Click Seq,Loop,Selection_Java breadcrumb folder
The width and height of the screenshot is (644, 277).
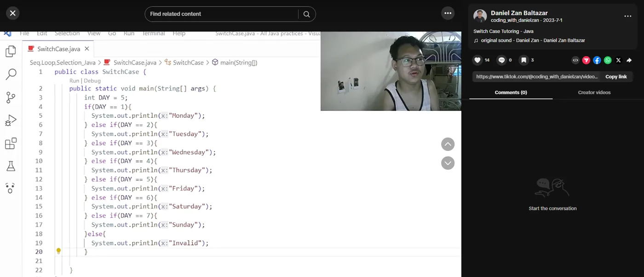click(x=63, y=63)
